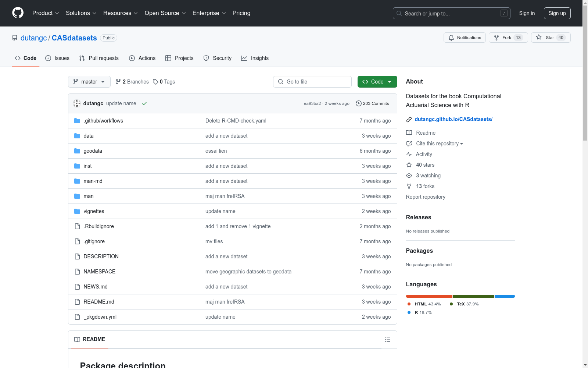Fork the repository with Fork button
The width and height of the screenshot is (588, 368).
(508, 38)
